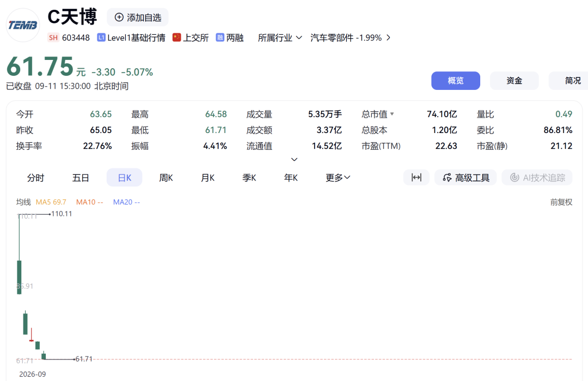Click the 今开 value 63.65

click(x=101, y=114)
